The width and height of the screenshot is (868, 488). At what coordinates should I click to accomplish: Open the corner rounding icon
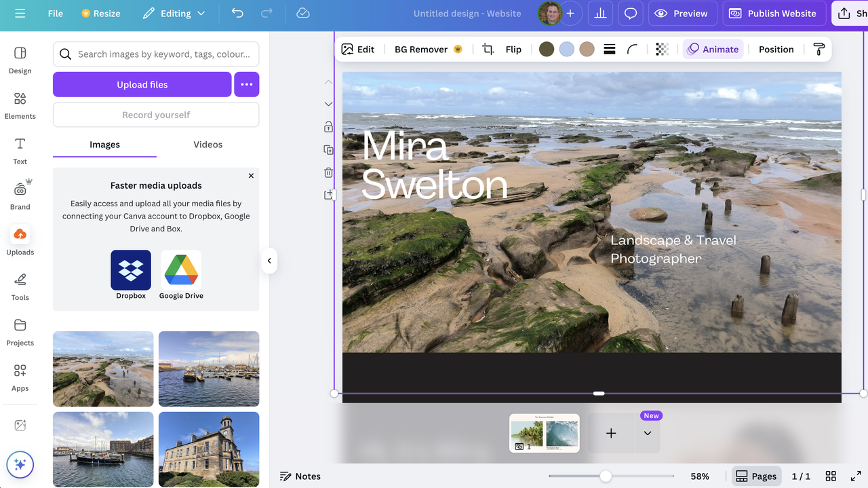(632, 50)
